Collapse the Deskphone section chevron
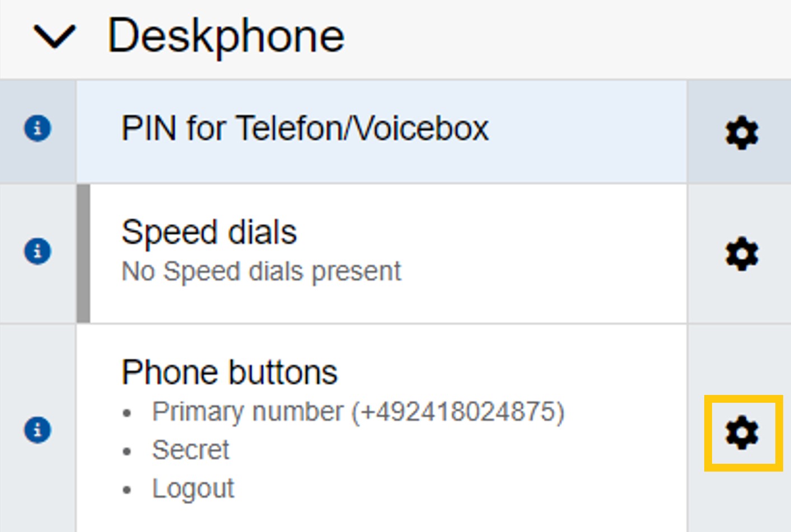Viewport: 791px width, 532px height. 54,37
